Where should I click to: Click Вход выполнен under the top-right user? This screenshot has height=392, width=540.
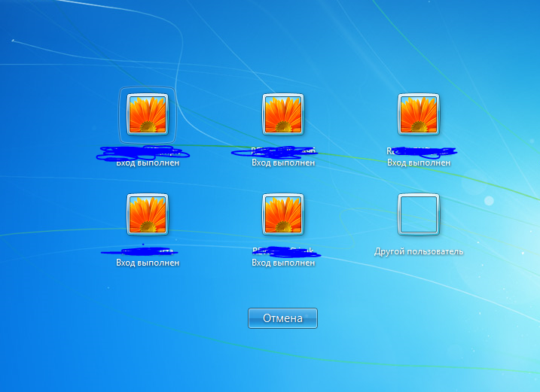[x=419, y=163]
